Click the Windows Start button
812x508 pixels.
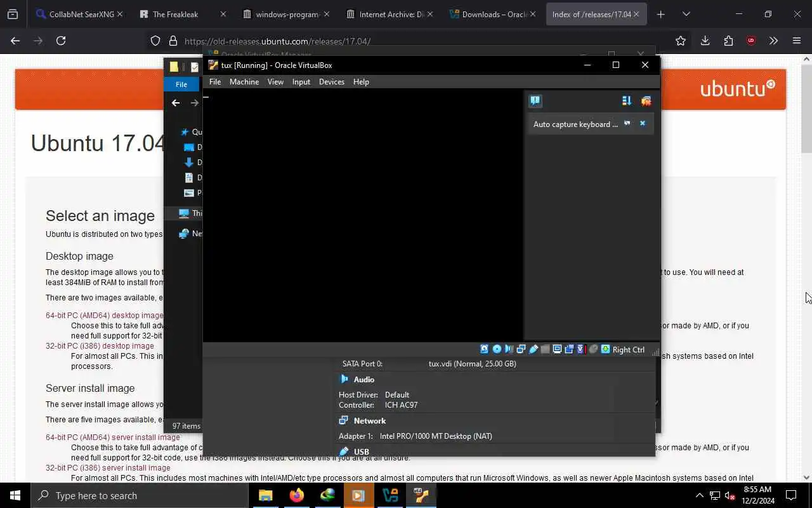tap(15, 495)
